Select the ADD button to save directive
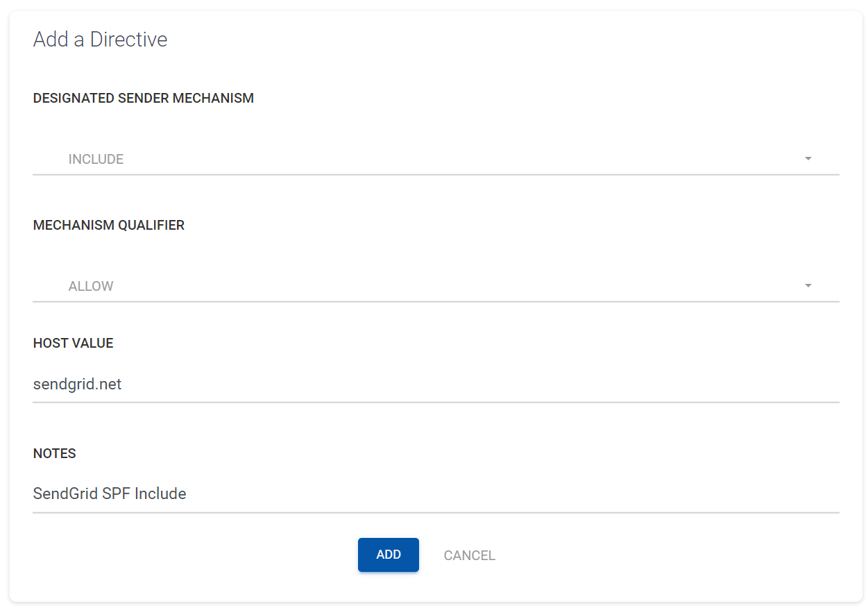This screenshot has width=868, height=608. (x=388, y=555)
